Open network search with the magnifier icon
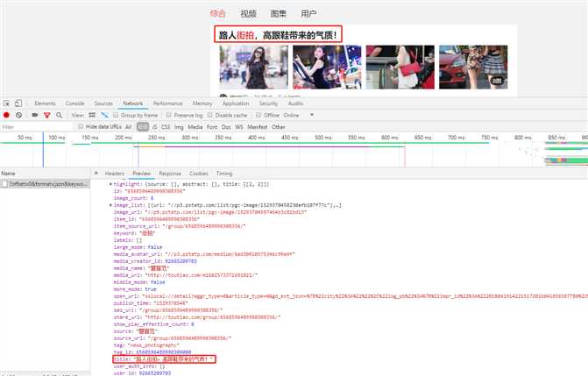The image size is (588, 376). [59, 115]
